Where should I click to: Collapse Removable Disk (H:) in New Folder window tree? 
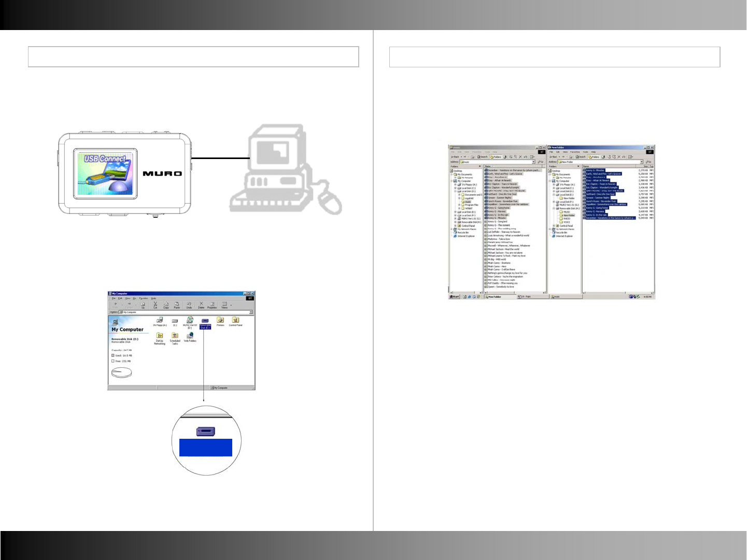click(x=554, y=208)
